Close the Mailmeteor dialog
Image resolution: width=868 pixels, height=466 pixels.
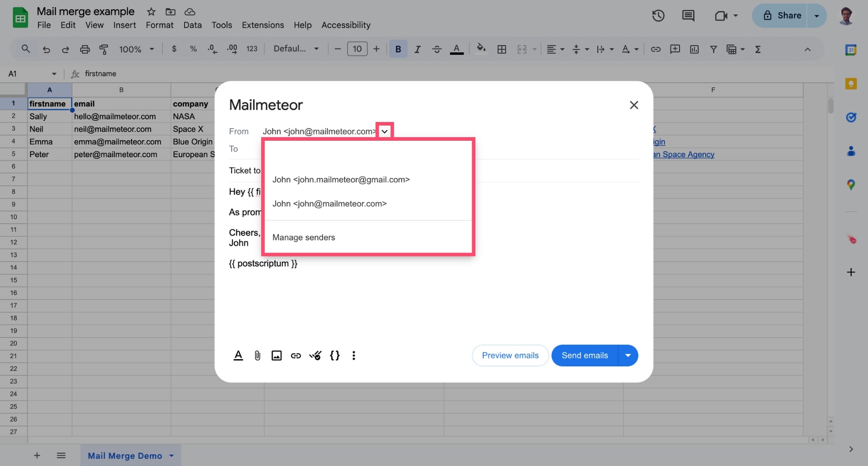tap(634, 105)
